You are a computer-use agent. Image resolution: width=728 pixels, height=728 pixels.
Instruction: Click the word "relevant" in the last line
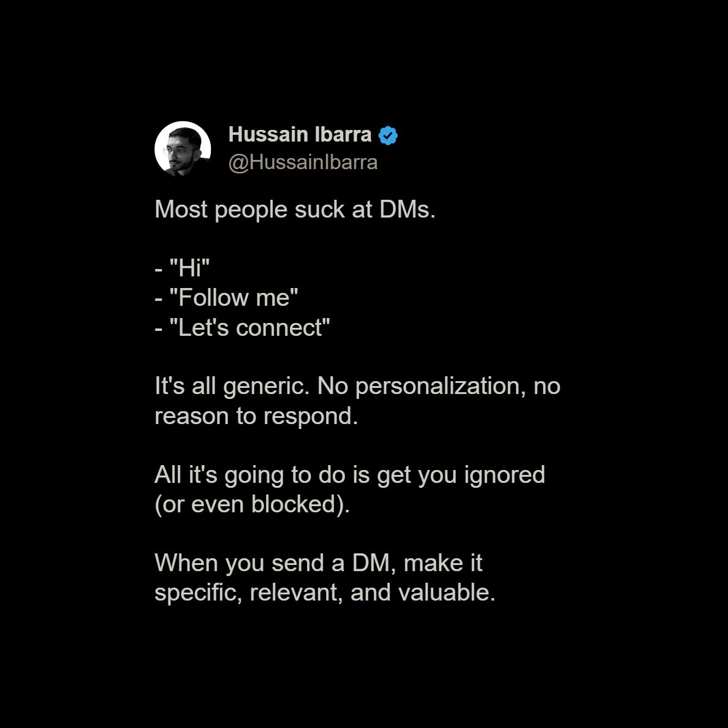[x=296, y=593]
